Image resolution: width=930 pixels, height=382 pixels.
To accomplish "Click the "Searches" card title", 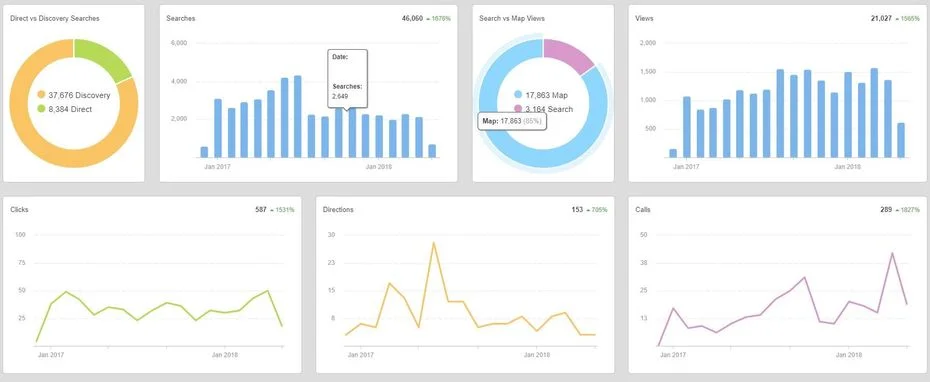I will point(181,18).
